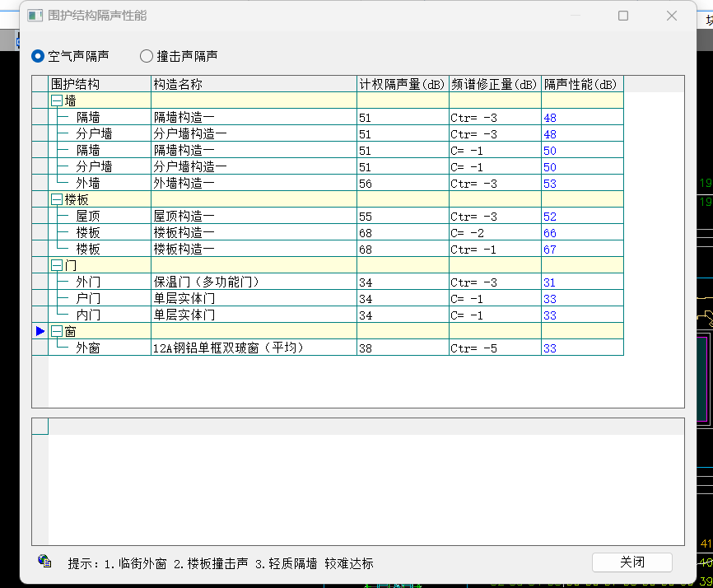Select the 外墙 row in the tree
713x588 pixels.
[x=88, y=183]
